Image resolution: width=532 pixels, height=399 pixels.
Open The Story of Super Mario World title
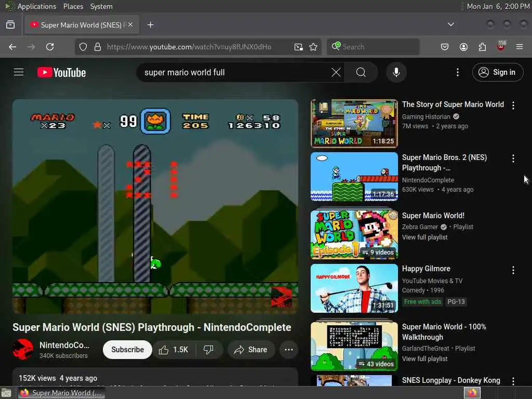[453, 104]
